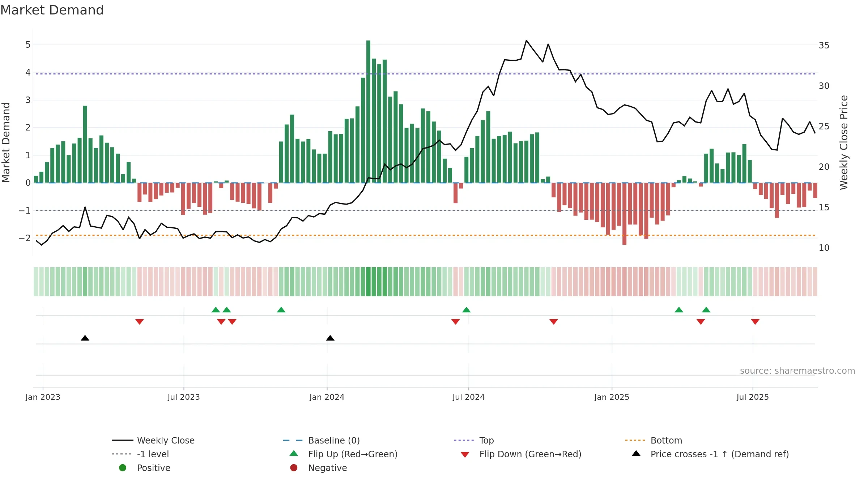This screenshot has width=868, height=488.
Task: Toggle the -1 level legend entry
Action: [x=140, y=454]
